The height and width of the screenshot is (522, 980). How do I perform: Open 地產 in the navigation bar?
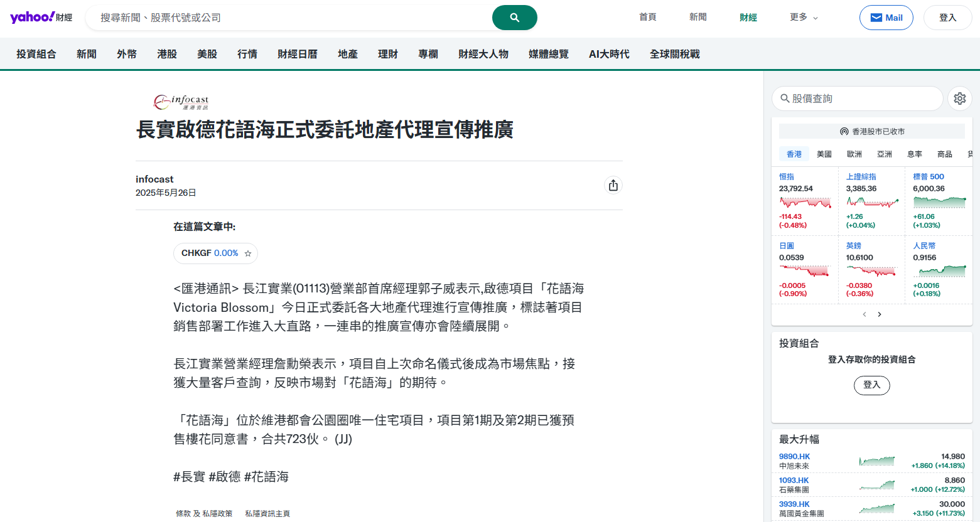(348, 54)
